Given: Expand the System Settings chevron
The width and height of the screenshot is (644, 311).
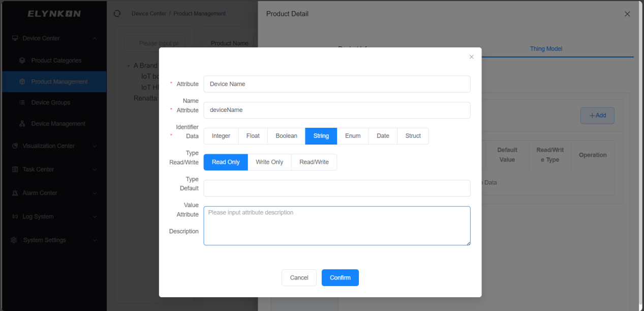Looking at the screenshot, I should [x=95, y=240].
